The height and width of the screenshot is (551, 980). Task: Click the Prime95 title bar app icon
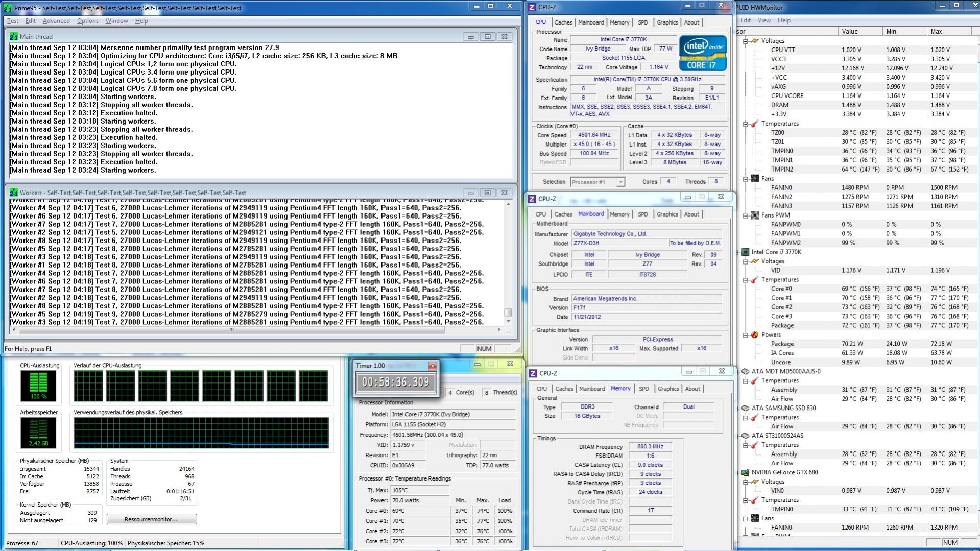point(8,8)
